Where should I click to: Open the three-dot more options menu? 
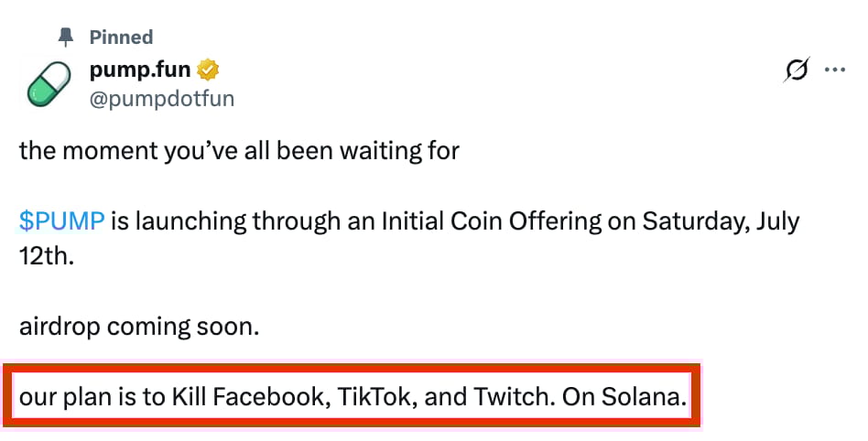[x=835, y=70]
